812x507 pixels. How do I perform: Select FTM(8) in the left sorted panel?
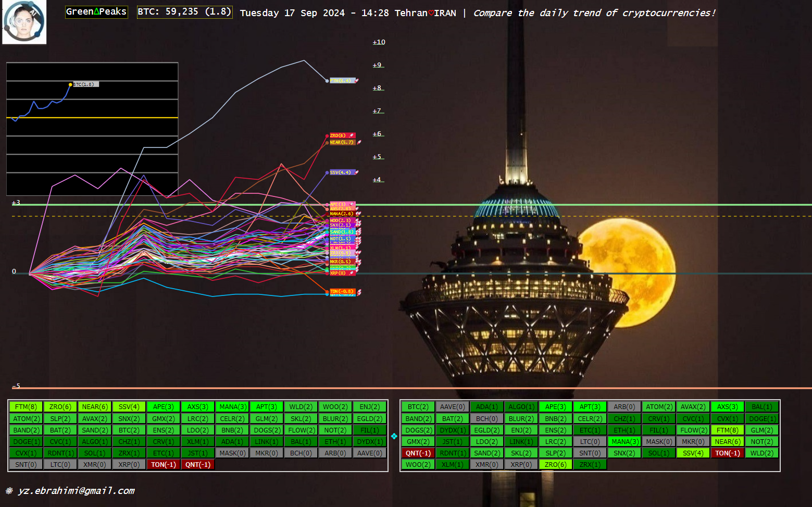[x=26, y=407]
